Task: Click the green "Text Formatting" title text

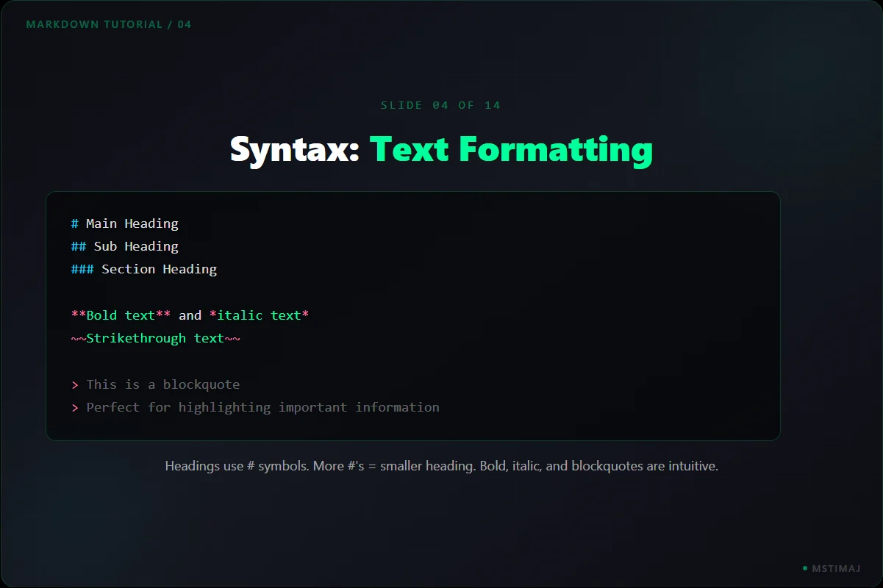Action: click(511, 150)
